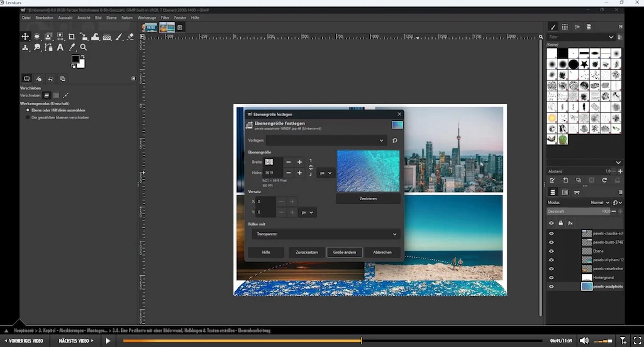Select the Move tool in the toolbox
644x347 pixels.
(x=25, y=37)
